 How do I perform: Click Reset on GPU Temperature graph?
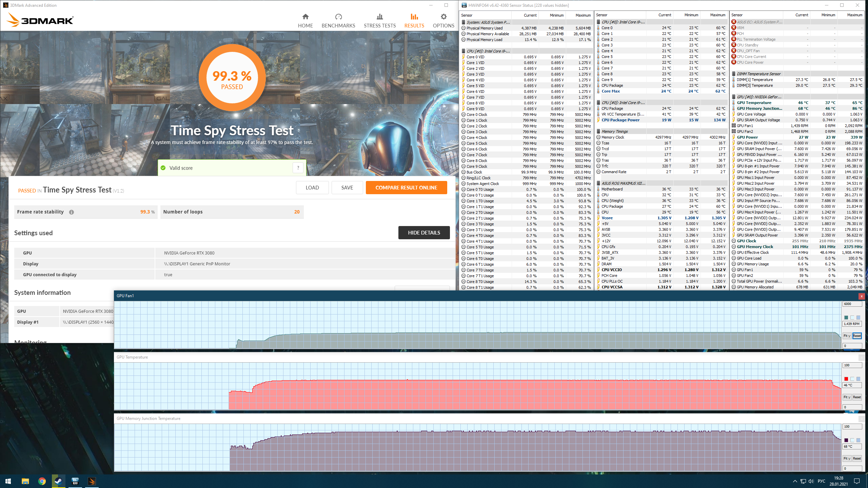[x=857, y=397]
